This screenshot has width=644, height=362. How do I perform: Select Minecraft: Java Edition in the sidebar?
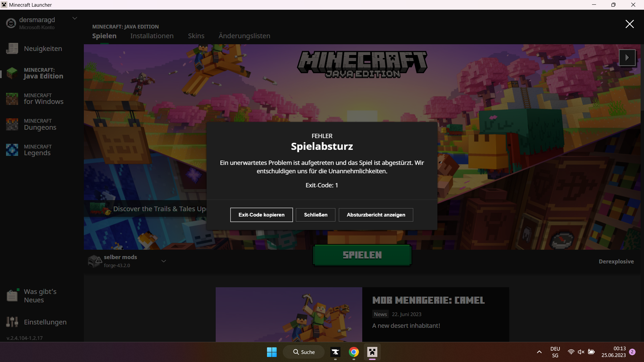tap(40, 73)
